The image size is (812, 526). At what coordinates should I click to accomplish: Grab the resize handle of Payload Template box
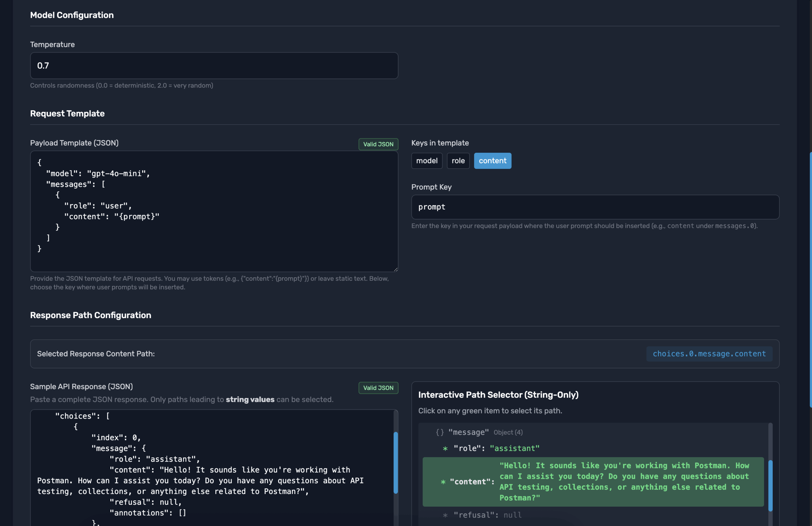click(x=396, y=269)
